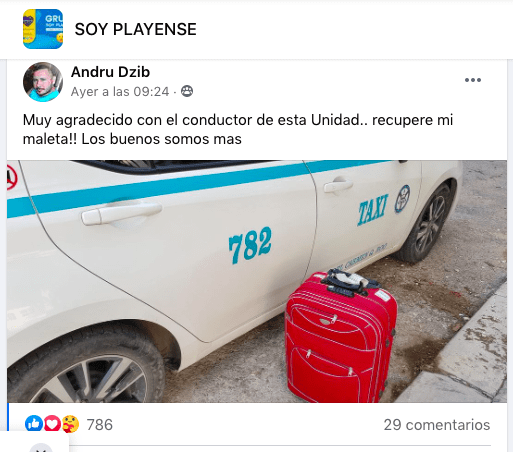Click the partially visible icon at bottom left

click(41, 448)
